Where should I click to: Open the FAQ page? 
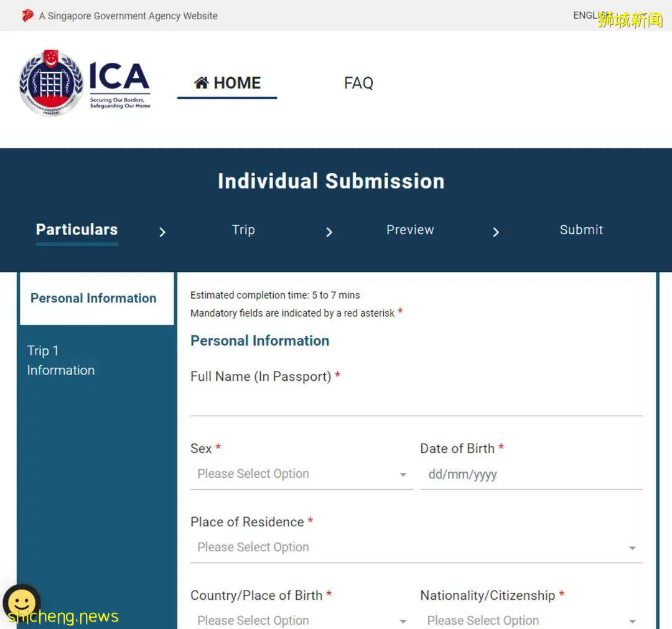(x=358, y=83)
